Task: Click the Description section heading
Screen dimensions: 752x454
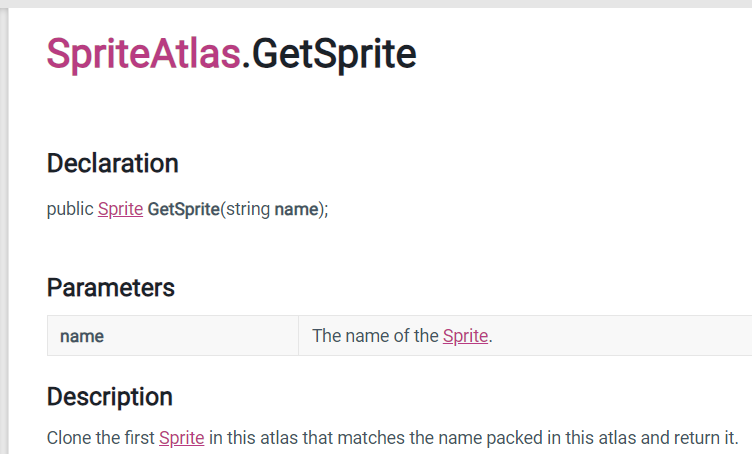Action: (110, 396)
